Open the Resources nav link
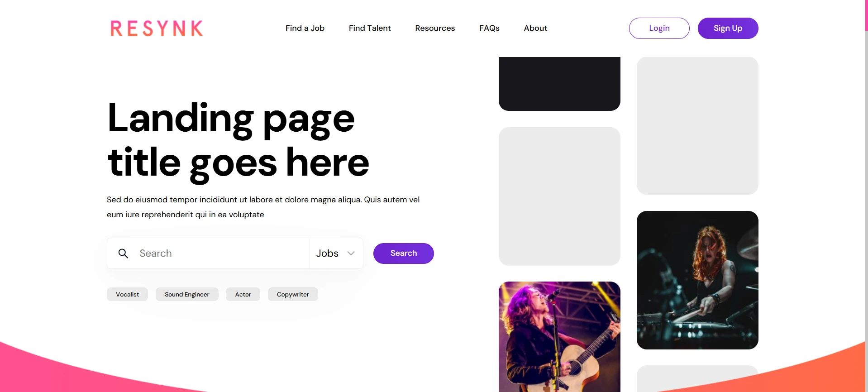 (x=435, y=28)
